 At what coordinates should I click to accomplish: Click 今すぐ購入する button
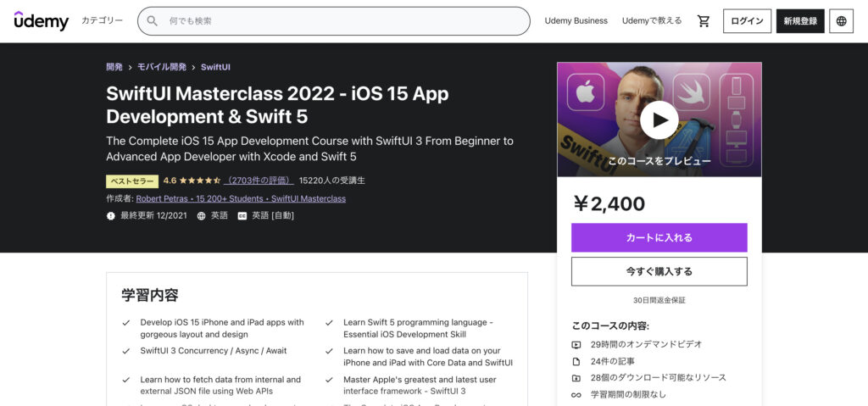pos(659,271)
